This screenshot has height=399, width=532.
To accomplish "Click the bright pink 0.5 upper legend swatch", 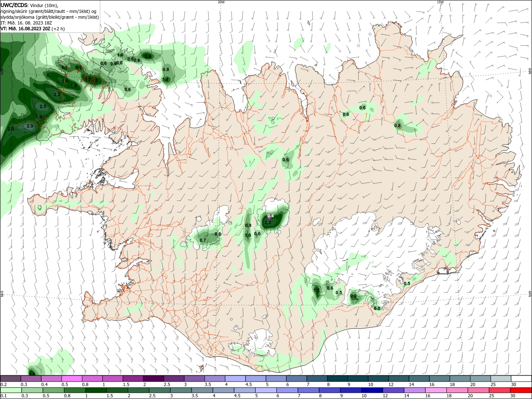I will point(72,379).
